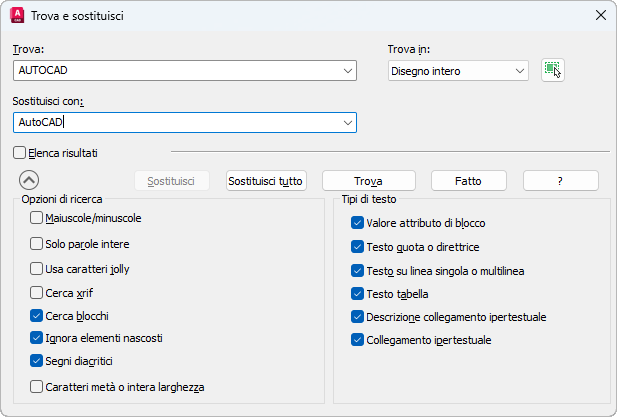
Task: Open the Sostituisci con dropdown list
Action: tap(348, 122)
